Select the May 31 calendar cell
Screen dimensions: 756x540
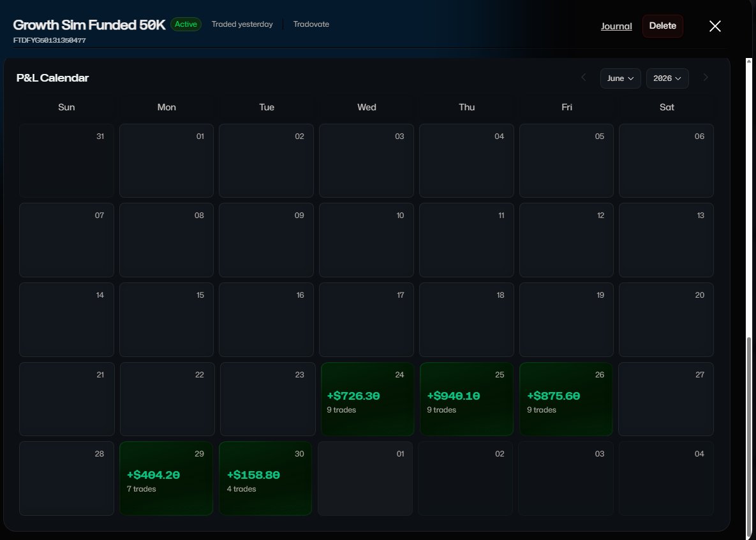click(x=66, y=161)
